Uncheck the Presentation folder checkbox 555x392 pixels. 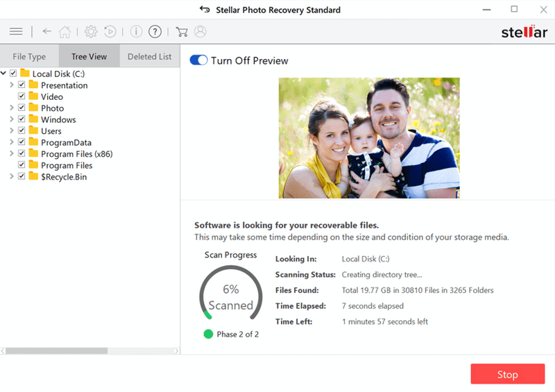22,85
